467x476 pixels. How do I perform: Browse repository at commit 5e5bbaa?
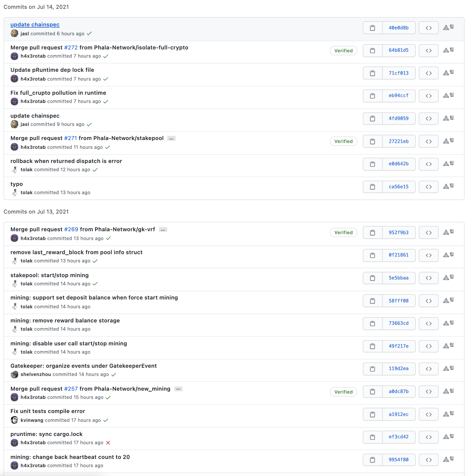click(x=429, y=278)
